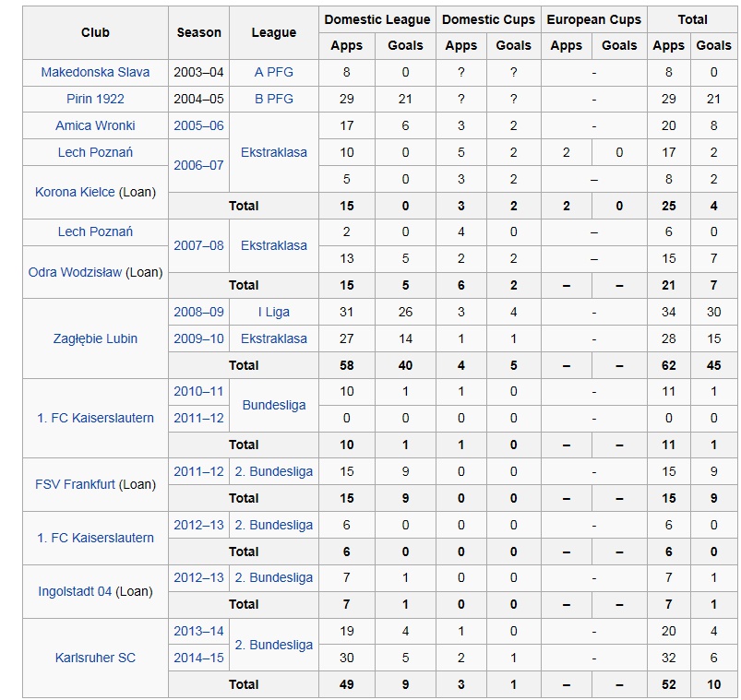
Task: Click the Odra Wodzisław link
Action: coord(75,272)
